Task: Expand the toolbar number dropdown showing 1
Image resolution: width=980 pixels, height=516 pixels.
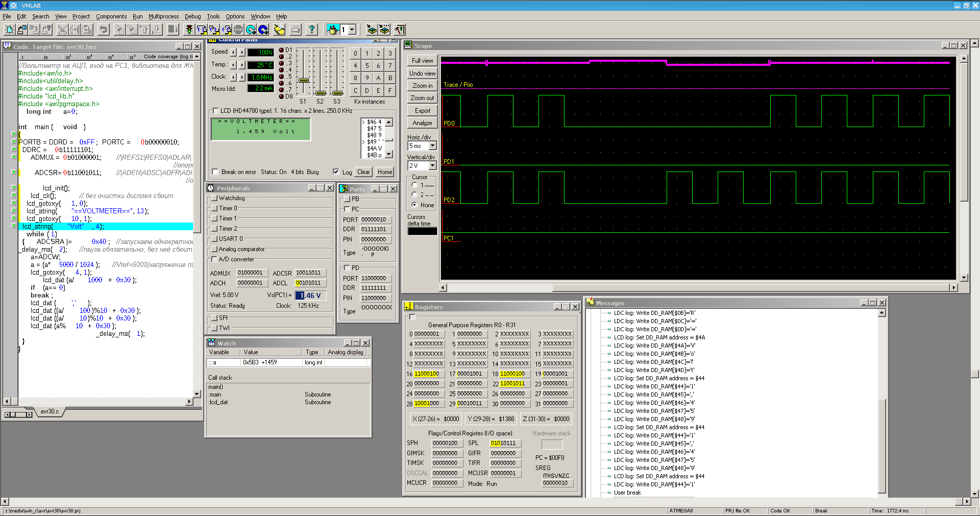Action: 352,30
